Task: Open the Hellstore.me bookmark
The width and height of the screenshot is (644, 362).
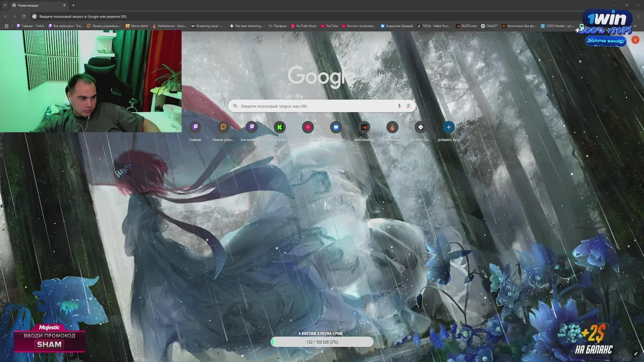Action: tap(170, 26)
